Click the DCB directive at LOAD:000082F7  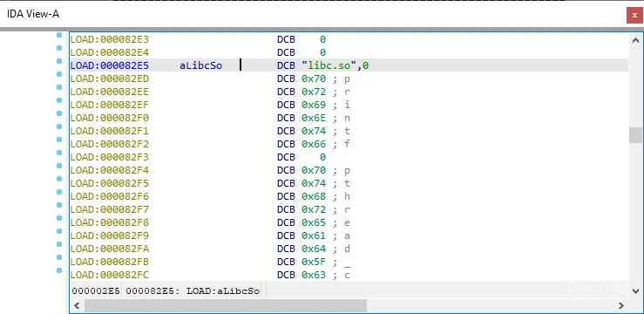click(286, 209)
